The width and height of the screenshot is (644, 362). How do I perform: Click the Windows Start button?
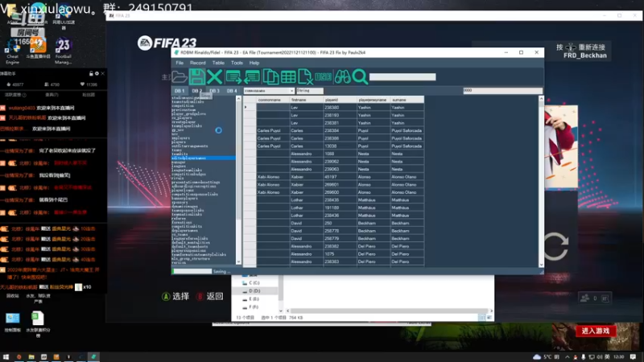coord(6,356)
